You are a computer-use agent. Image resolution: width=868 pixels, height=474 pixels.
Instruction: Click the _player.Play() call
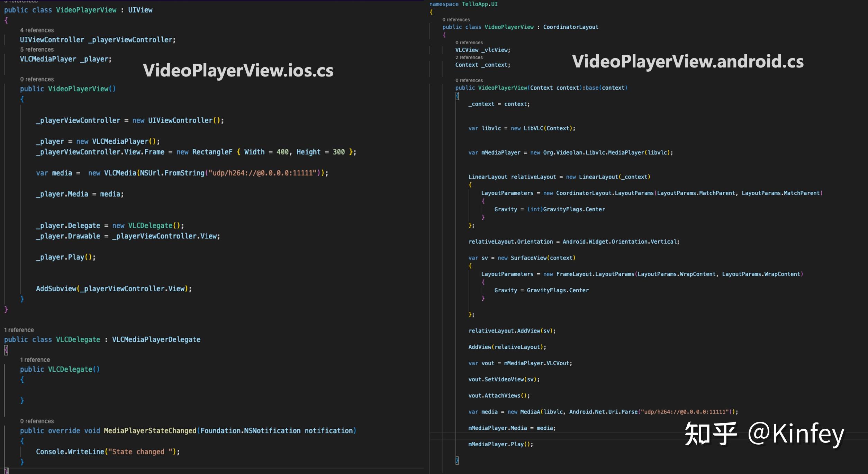tap(66, 257)
